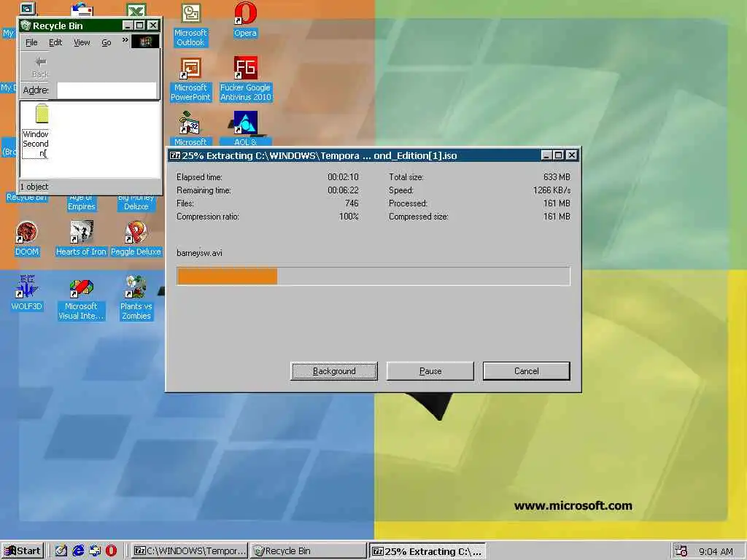
Task: Click the Remaining time value 00:06:22
Action: (343, 190)
